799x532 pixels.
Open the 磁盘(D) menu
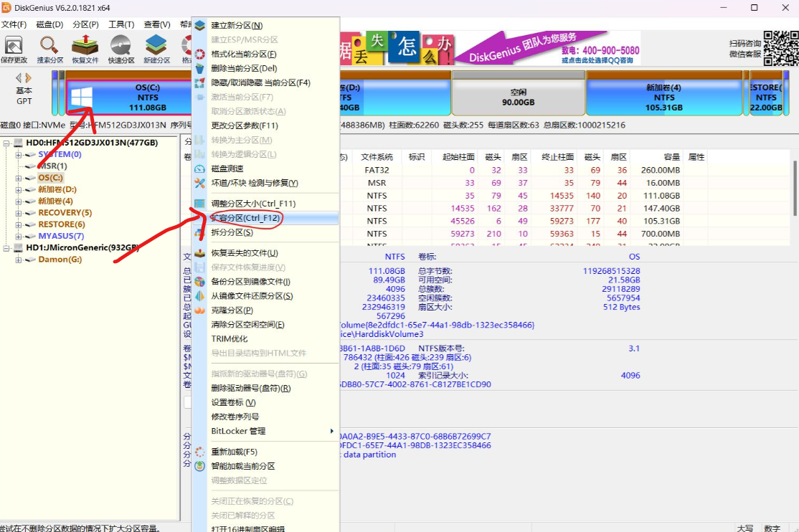(49, 24)
